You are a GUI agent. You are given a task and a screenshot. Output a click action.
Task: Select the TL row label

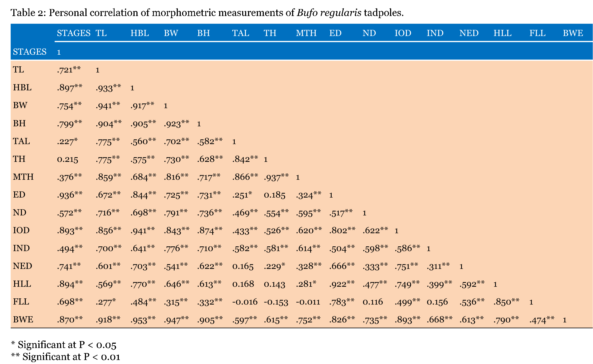pyautogui.click(x=18, y=70)
